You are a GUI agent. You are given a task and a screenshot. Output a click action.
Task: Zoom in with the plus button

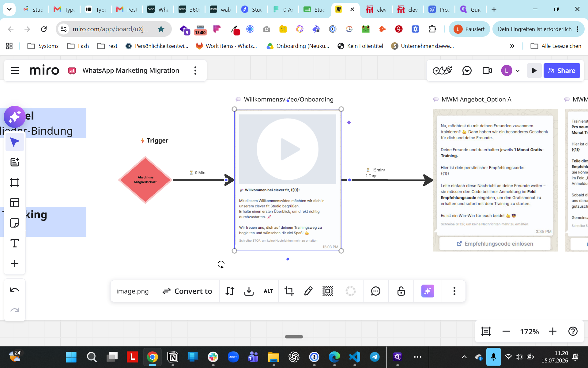point(553,332)
